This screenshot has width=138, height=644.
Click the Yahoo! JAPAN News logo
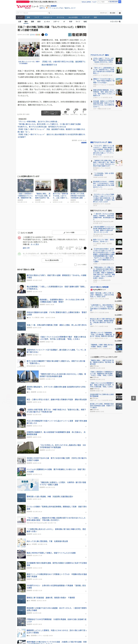point(27,7)
